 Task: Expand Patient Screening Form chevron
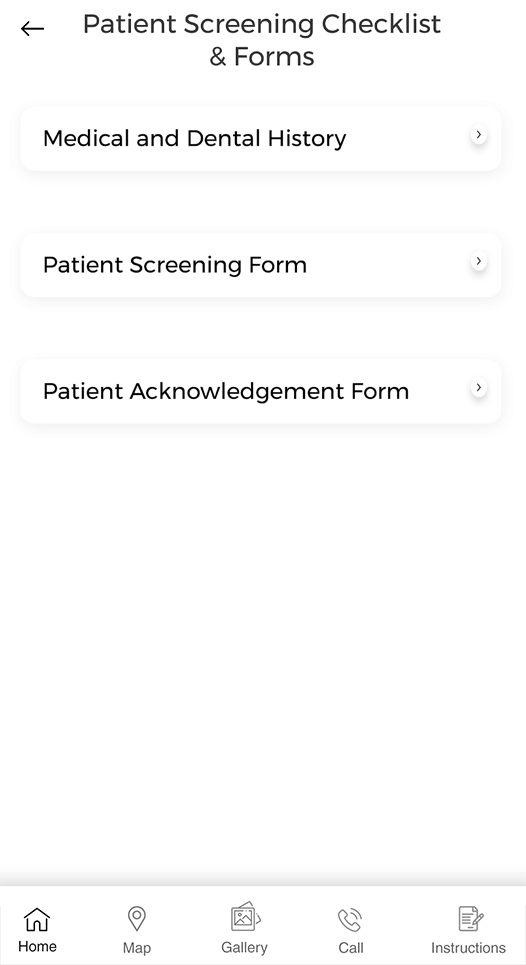pyautogui.click(x=479, y=261)
